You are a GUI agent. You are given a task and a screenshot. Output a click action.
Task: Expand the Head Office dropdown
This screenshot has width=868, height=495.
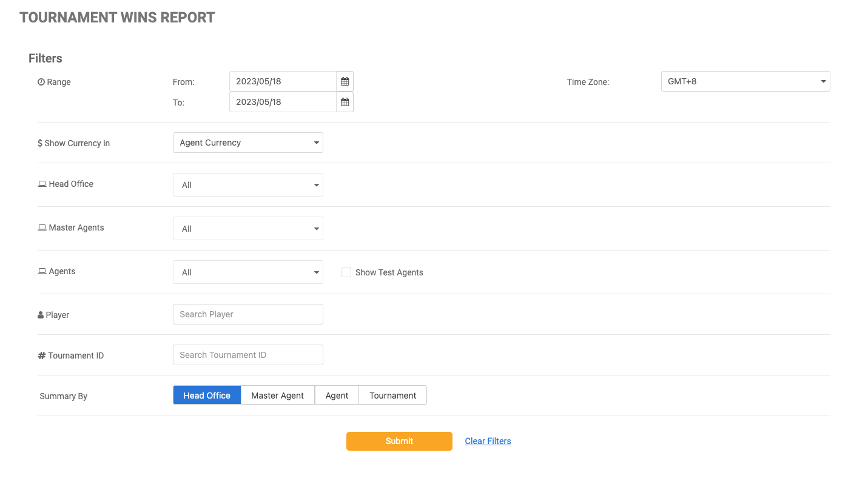(x=247, y=185)
